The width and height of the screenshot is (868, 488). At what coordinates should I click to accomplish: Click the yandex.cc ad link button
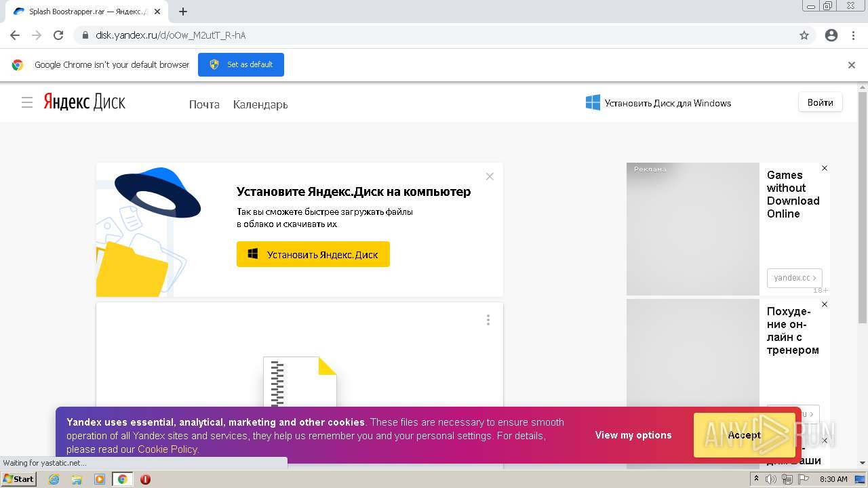click(x=795, y=278)
